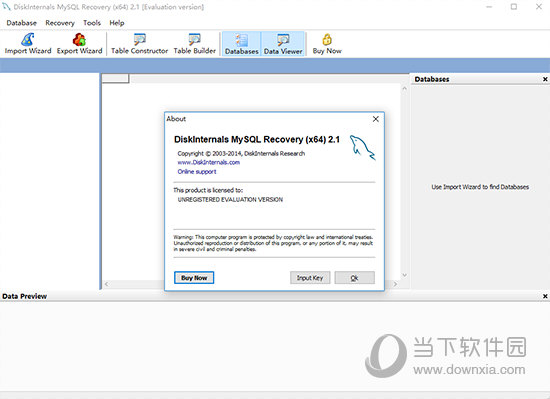Viewport: 550px width, 399px height.
Task: Close the Databases side panel
Action: point(545,79)
